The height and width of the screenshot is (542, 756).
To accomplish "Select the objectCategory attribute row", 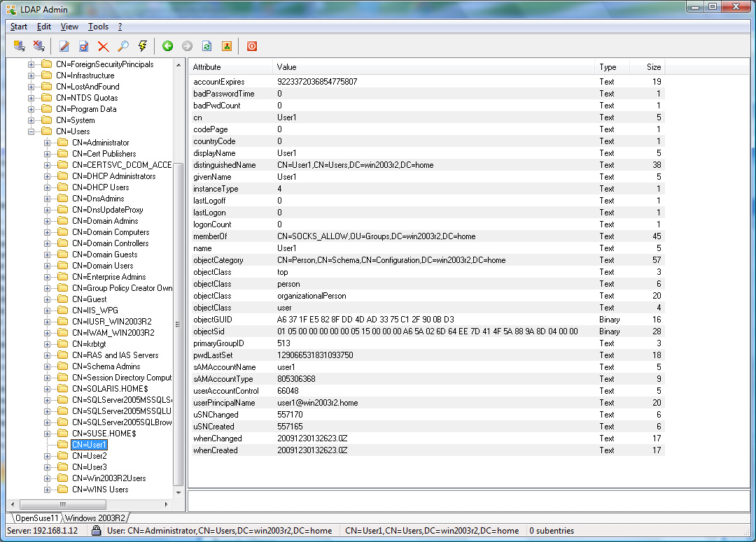I will (427, 259).
